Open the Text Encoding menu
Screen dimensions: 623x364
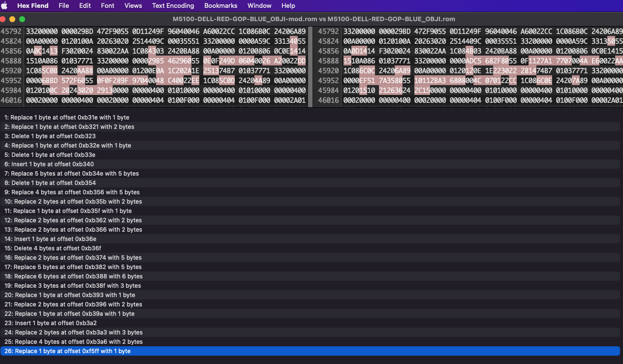[173, 6]
